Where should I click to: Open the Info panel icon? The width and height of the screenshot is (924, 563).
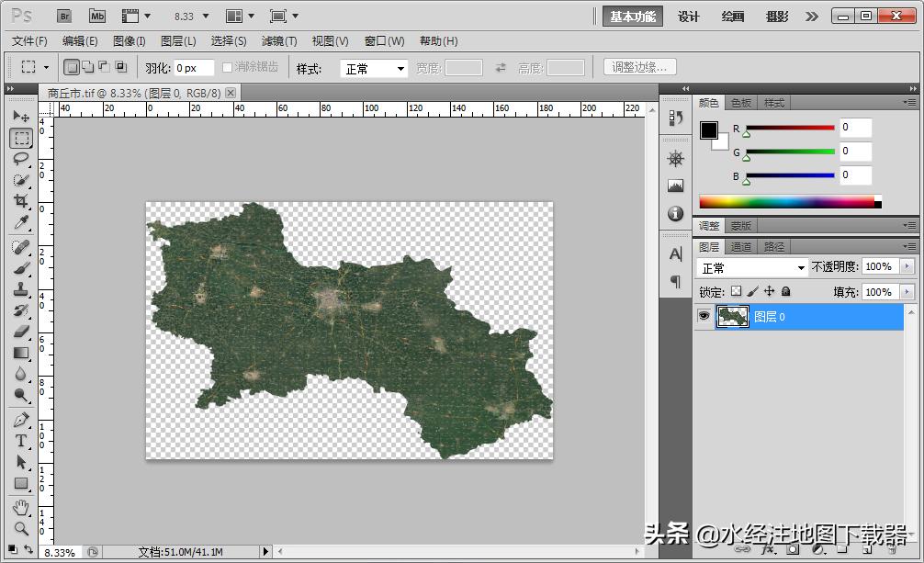click(676, 213)
